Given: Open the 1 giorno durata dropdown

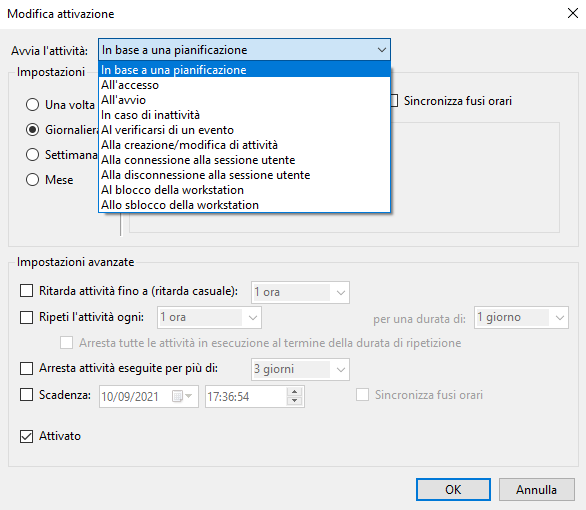Looking at the screenshot, I should click(x=559, y=318).
